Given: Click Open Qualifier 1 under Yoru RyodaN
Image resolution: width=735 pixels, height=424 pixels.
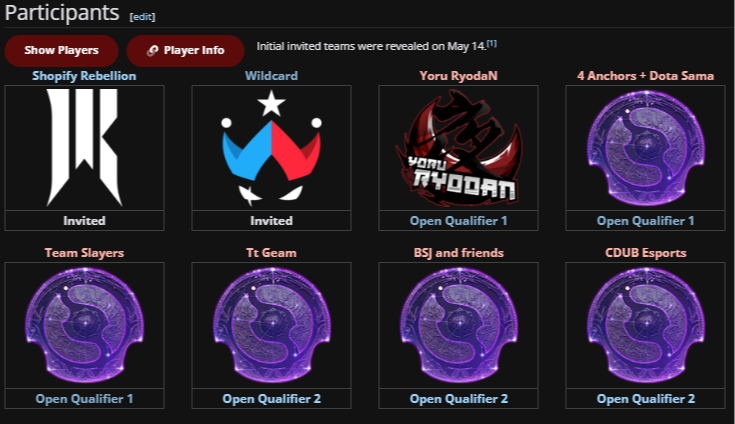Looking at the screenshot, I should coord(458,221).
